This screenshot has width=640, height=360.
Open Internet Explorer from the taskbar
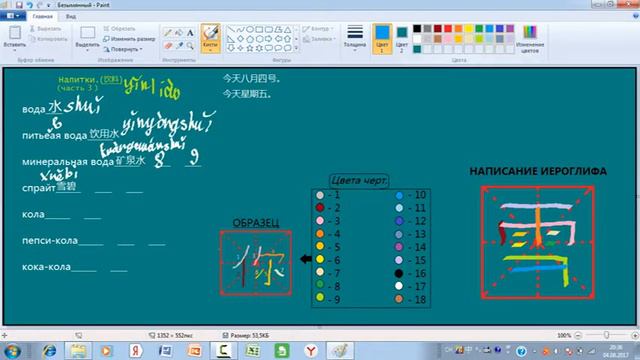[x=49, y=351]
